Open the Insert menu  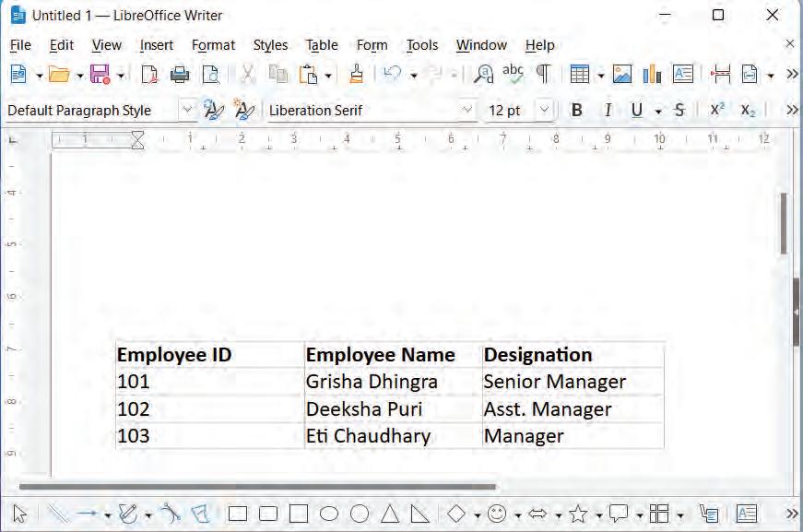click(x=156, y=45)
